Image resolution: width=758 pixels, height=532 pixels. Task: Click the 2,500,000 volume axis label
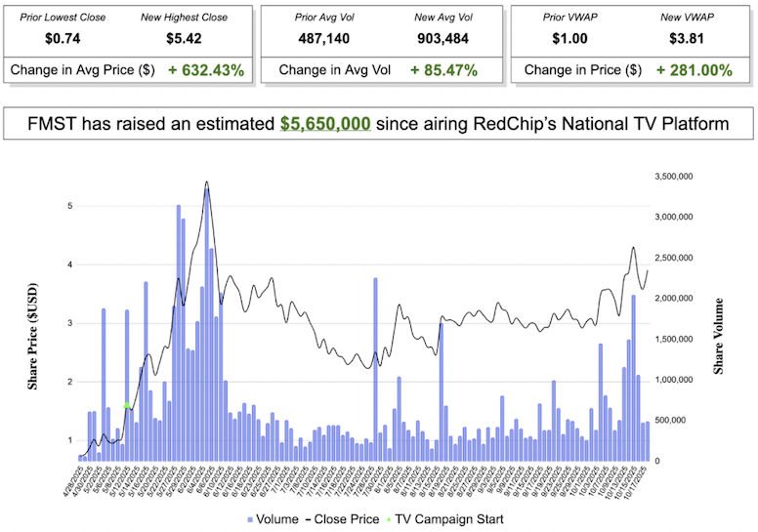pos(674,258)
